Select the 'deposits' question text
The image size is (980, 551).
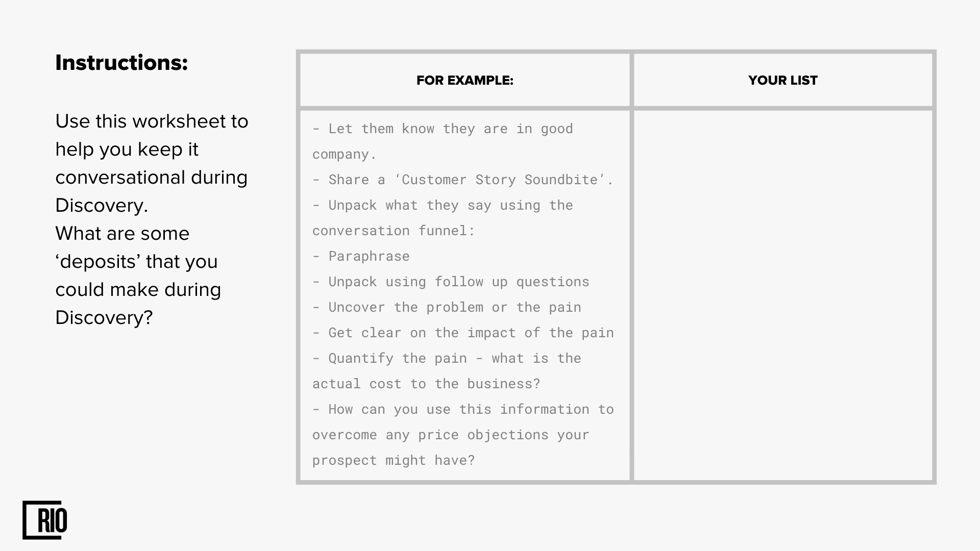tap(138, 275)
